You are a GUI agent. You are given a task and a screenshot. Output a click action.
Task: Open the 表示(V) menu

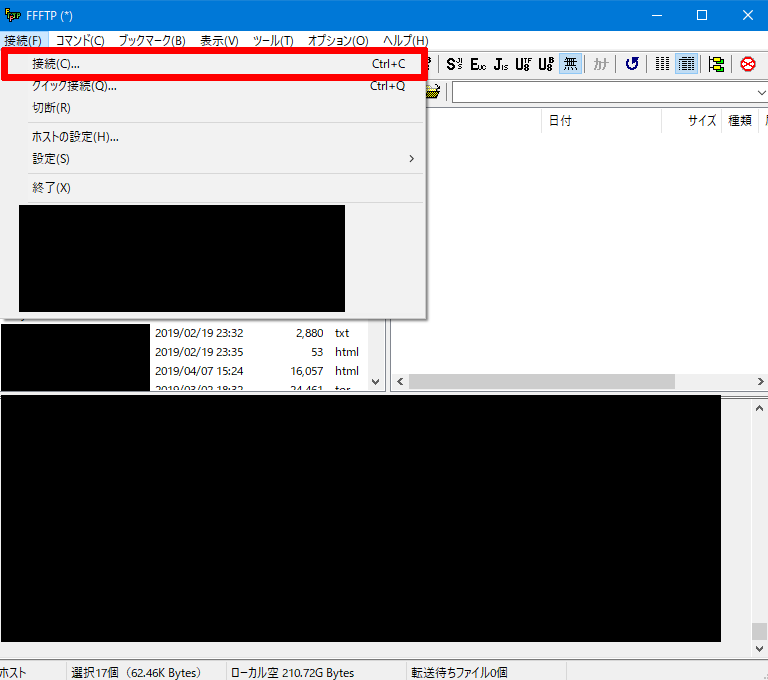[x=219, y=41]
